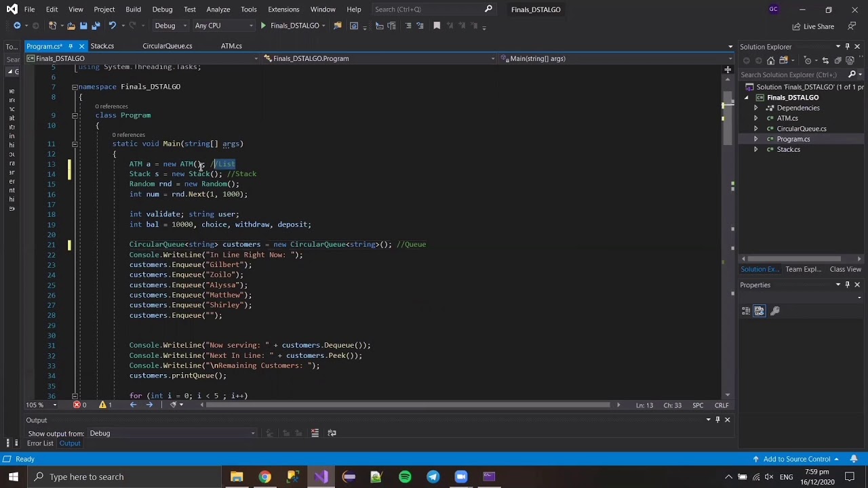Toggle Word Wrap icon in Output panel
Image resolution: width=868 pixels, height=488 pixels.
[x=332, y=433]
